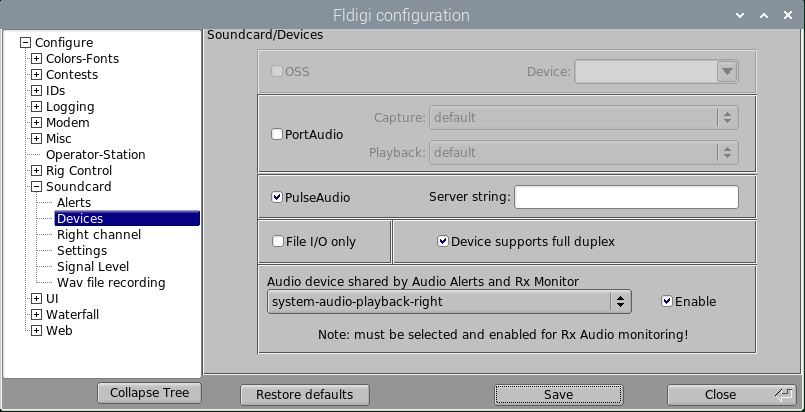
Task: Uncheck the PulseAudio checkbox
Action: tap(277, 197)
